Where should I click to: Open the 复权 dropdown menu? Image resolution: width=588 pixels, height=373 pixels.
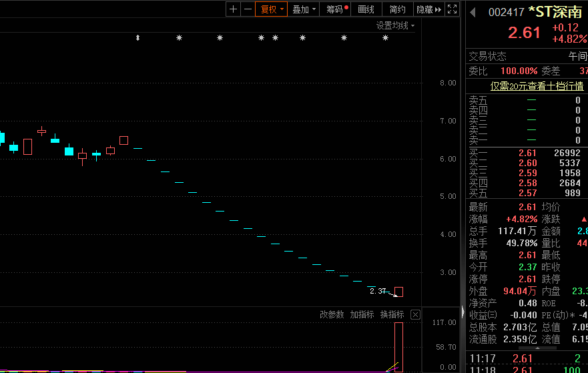pos(272,9)
